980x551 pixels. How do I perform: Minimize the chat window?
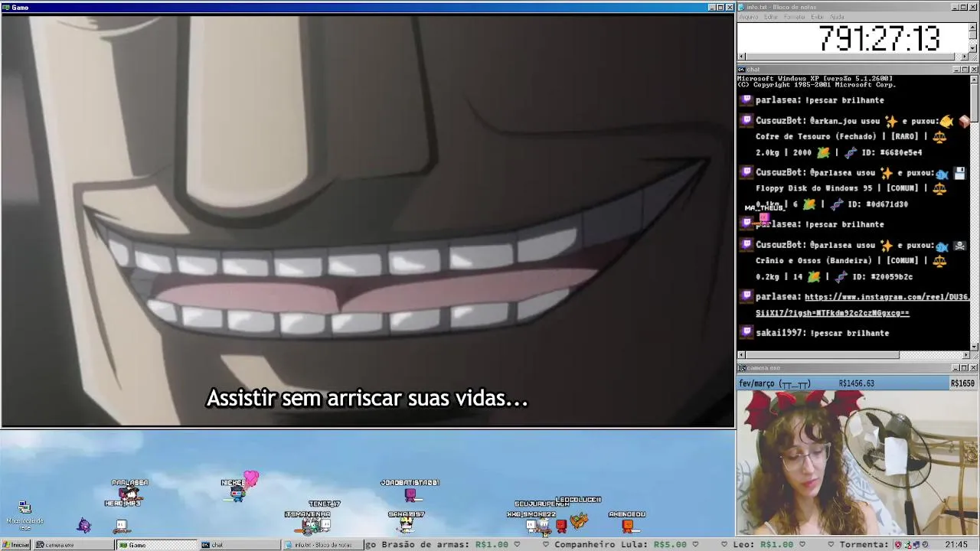(956, 70)
